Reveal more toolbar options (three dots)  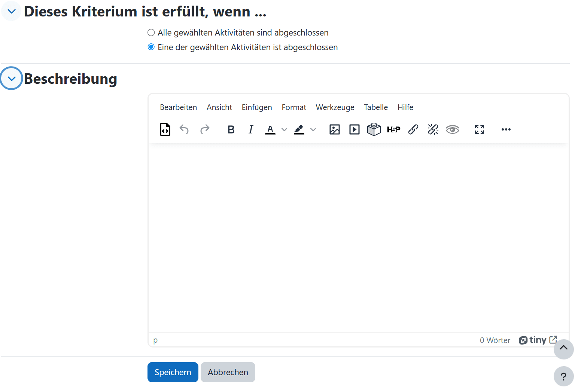point(506,129)
